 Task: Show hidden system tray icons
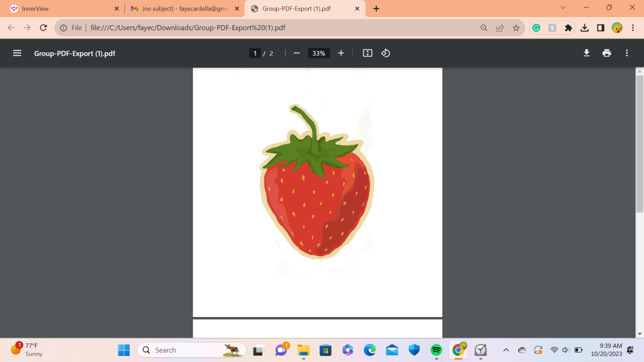click(x=506, y=350)
